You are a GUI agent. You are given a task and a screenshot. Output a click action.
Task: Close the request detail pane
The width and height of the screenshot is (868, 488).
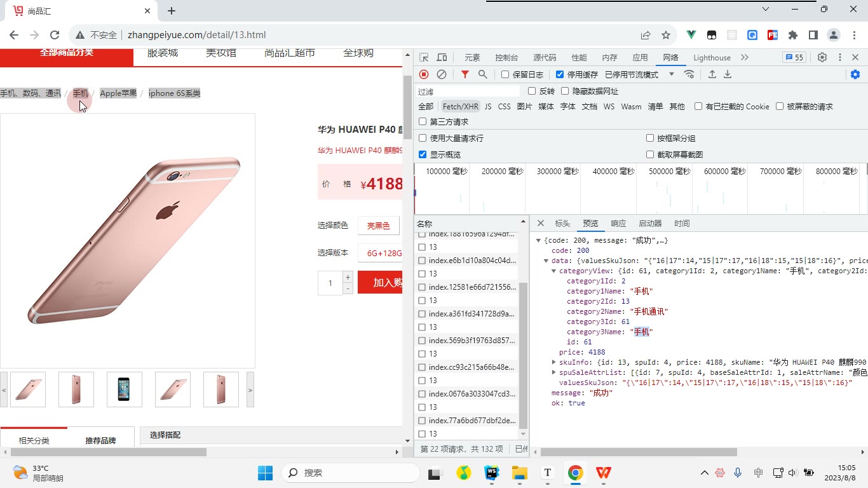coord(541,223)
